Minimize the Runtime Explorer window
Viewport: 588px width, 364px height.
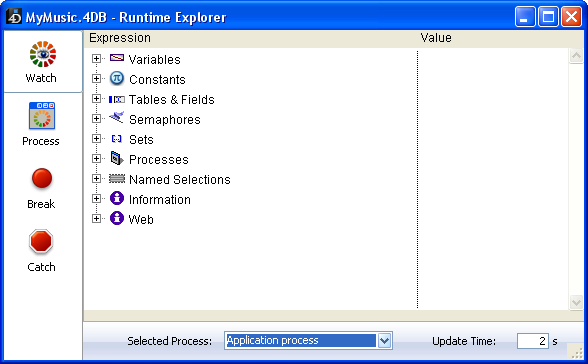point(525,17)
